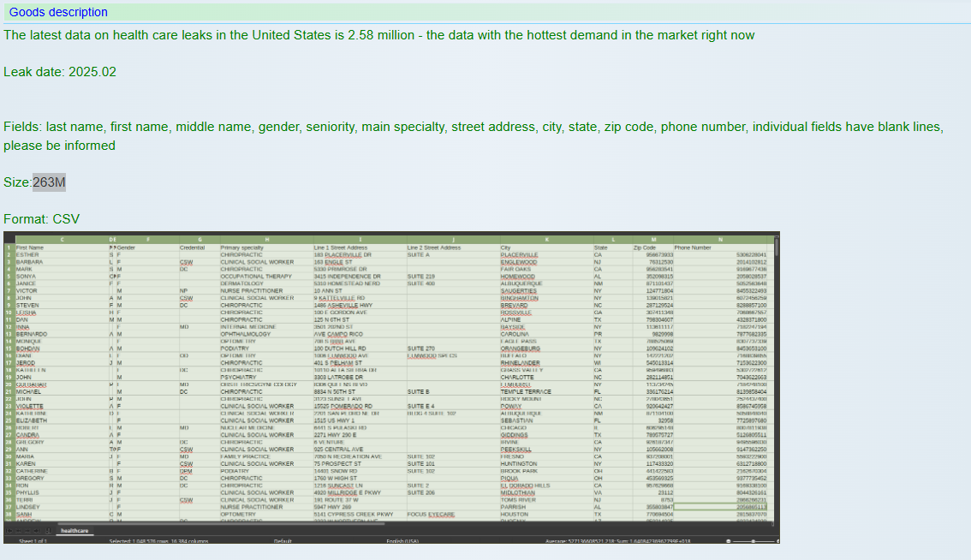Screen dimensions: 971x560
Task: Click the first-sheet navigation arrow
Action: coord(9,531)
